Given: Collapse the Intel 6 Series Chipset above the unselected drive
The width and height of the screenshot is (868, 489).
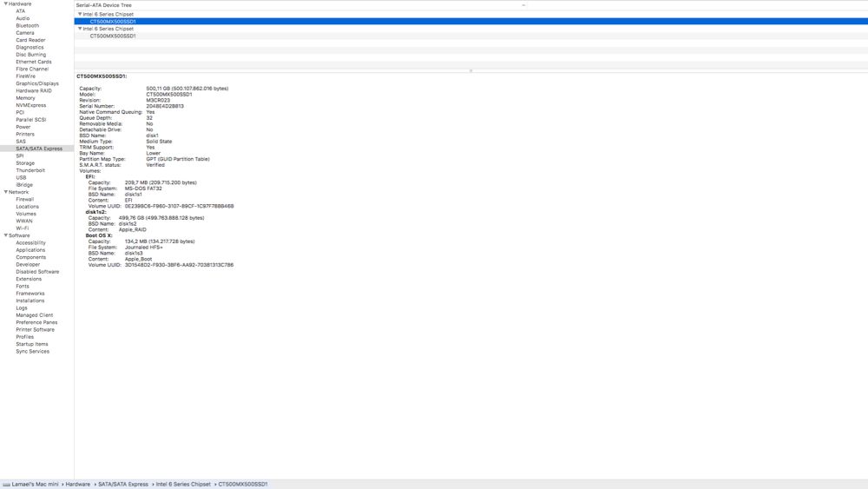Looking at the screenshot, I should tap(80, 29).
